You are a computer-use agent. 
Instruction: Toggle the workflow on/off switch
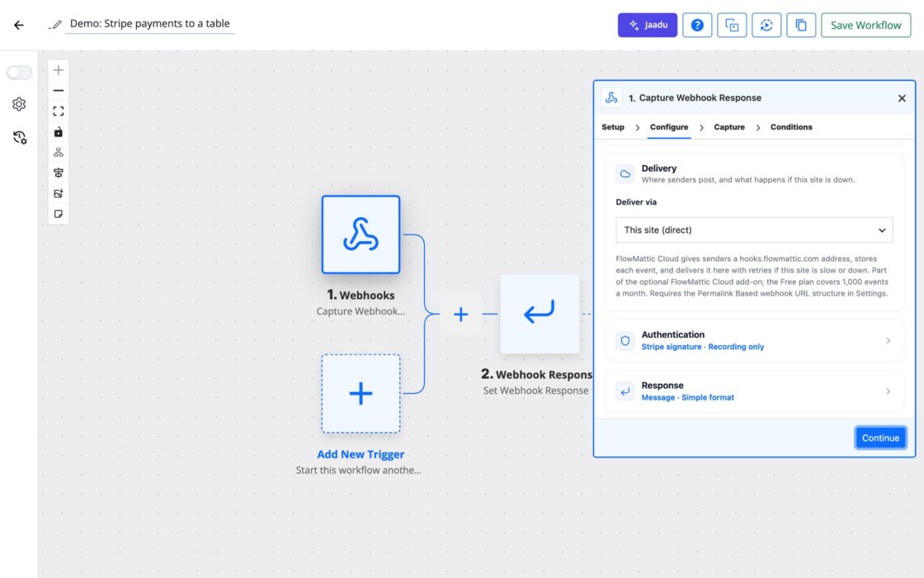tap(19, 73)
